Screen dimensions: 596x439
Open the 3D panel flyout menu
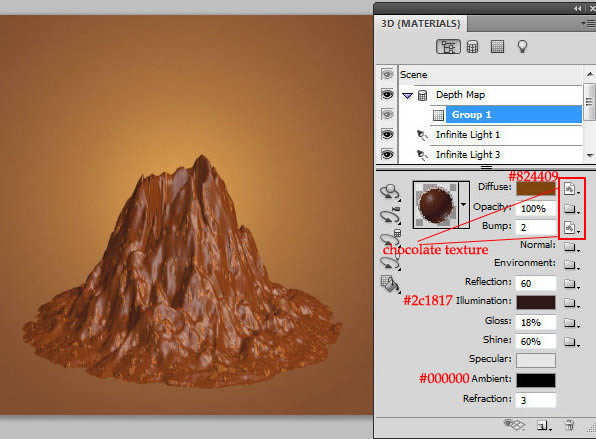tap(588, 24)
